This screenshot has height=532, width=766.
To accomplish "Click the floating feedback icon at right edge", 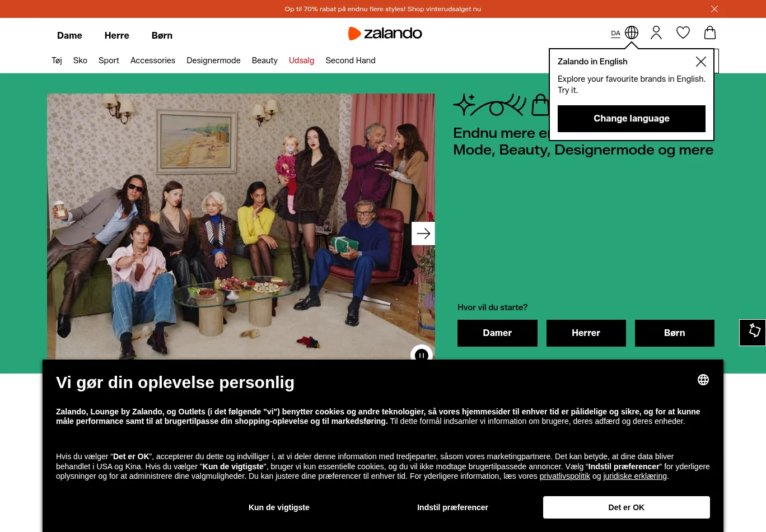I will [754, 332].
